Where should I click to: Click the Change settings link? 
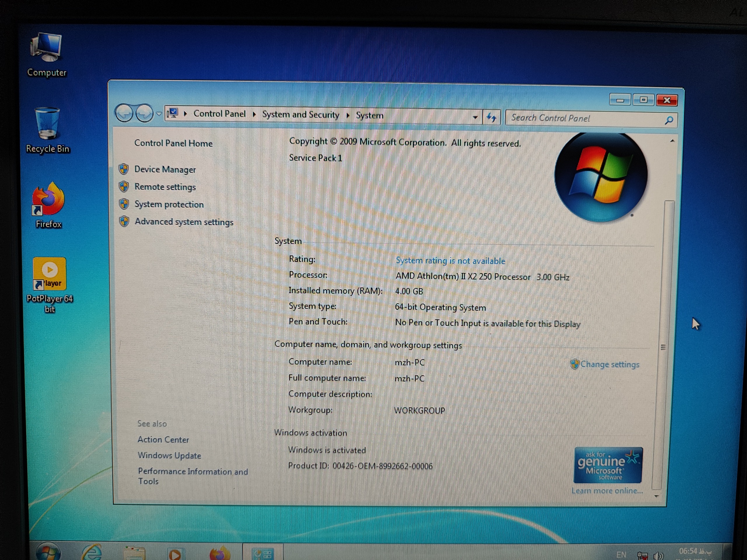pos(609,365)
